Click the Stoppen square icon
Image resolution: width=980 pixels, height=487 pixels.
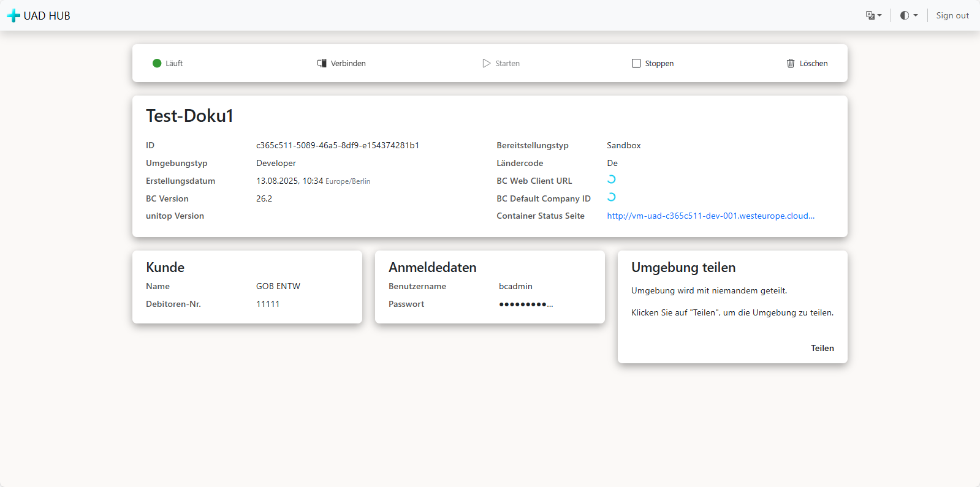click(636, 63)
